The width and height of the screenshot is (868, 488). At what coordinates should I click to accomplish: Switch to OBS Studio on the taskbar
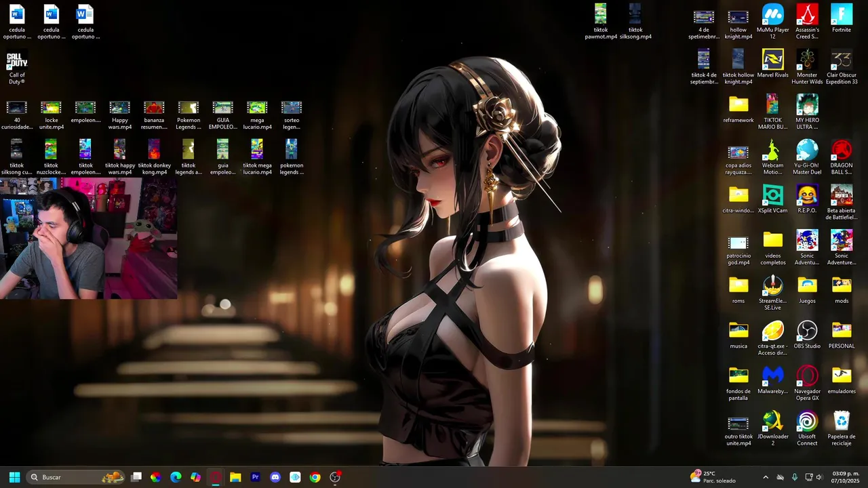334,477
